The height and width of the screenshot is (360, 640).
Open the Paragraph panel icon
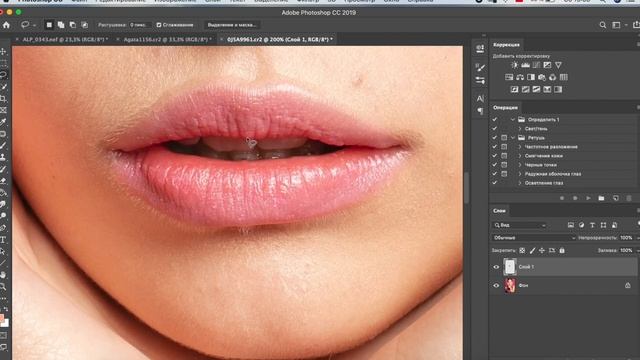pos(480,111)
